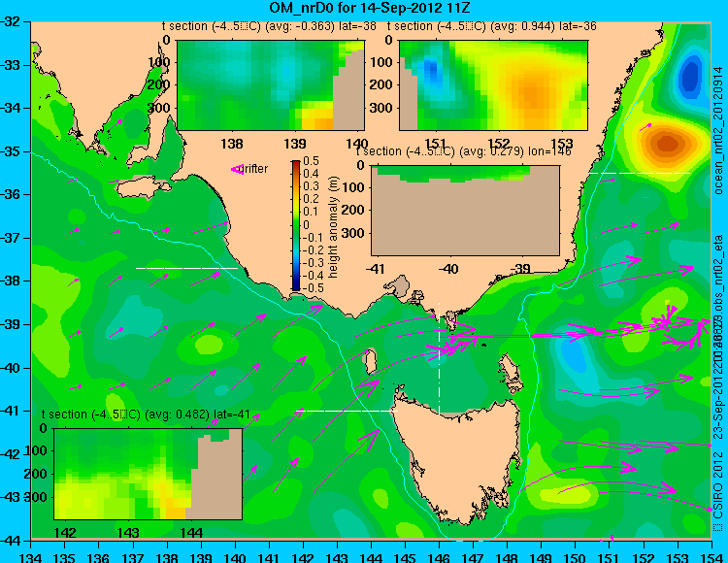Click the 152 tick in the lat=-36 inset

[499, 144]
